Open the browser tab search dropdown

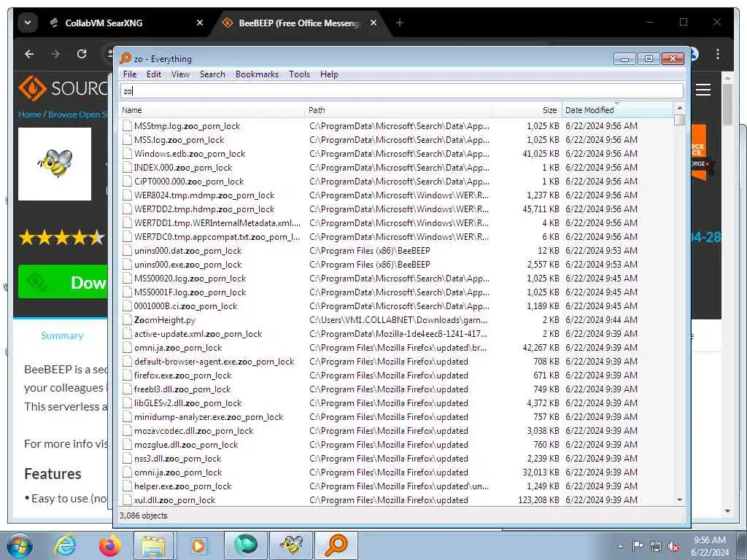coord(28,23)
